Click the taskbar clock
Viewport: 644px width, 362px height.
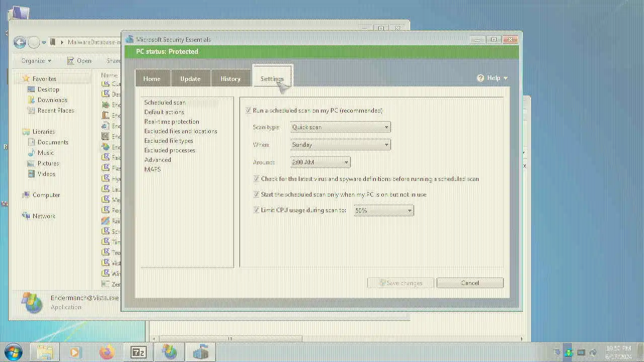[618, 352]
